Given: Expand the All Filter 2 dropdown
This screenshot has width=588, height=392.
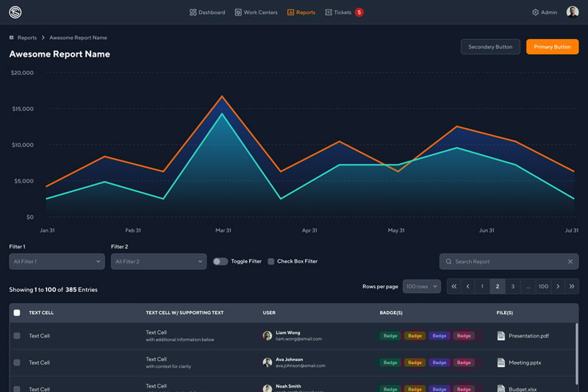Looking at the screenshot, I should click(x=158, y=262).
